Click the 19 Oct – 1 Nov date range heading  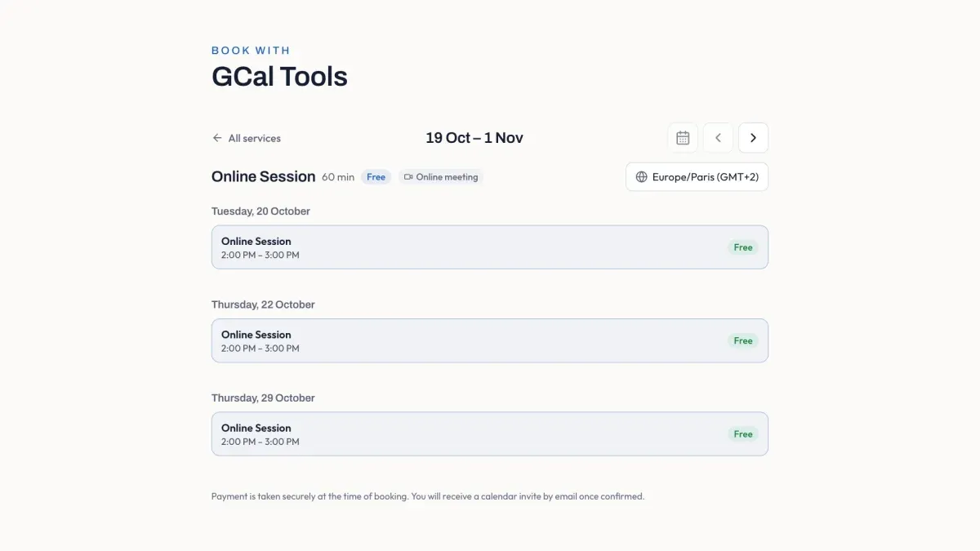(x=474, y=138)
